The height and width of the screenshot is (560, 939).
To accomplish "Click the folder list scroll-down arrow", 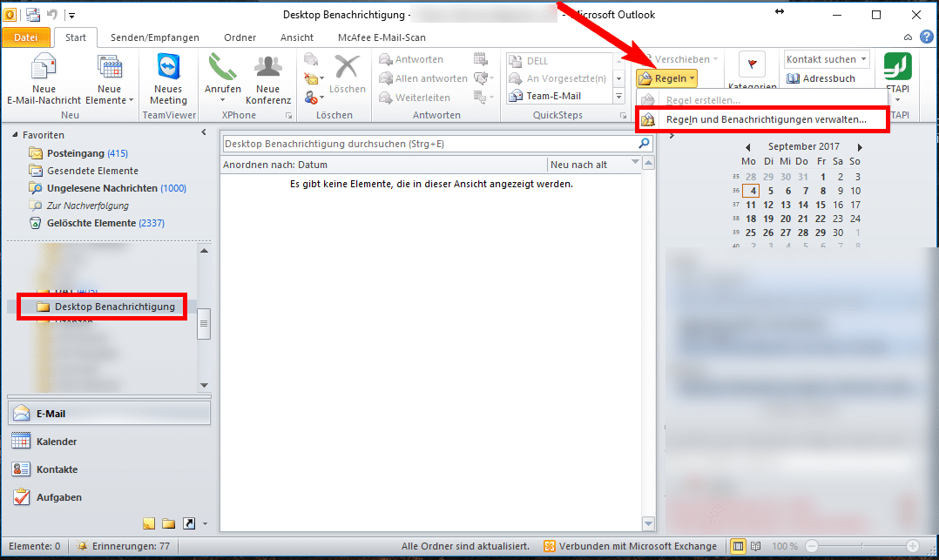I will (204, 385).
